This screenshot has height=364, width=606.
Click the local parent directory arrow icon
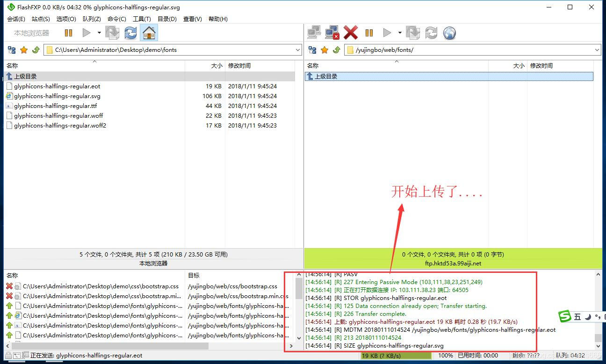(x=36, y=50)
